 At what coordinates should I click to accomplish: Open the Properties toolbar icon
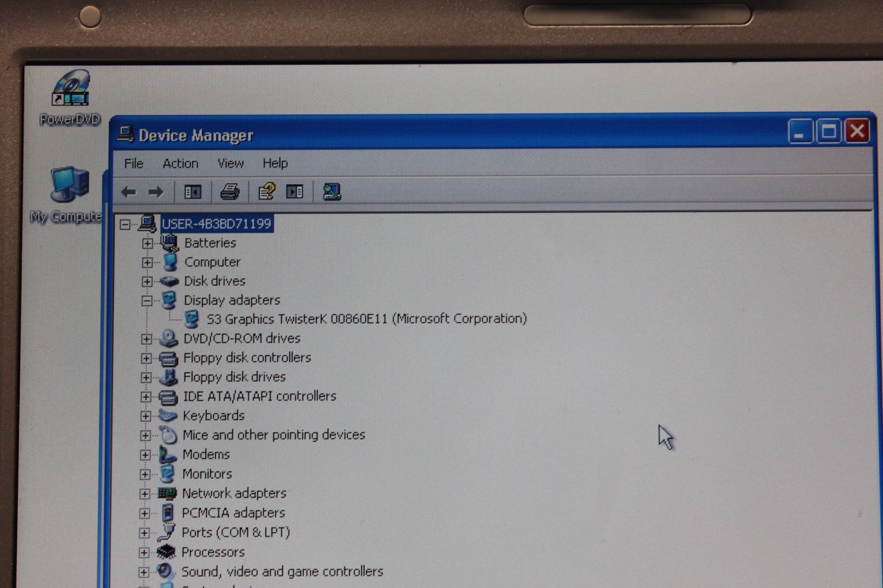(x=267, y=191)
